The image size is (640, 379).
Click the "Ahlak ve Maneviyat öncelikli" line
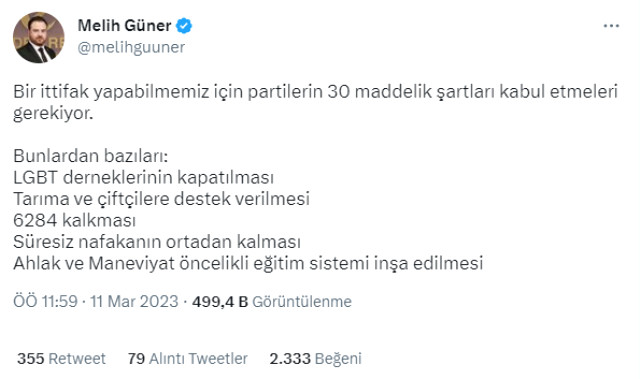click(248, 263)
